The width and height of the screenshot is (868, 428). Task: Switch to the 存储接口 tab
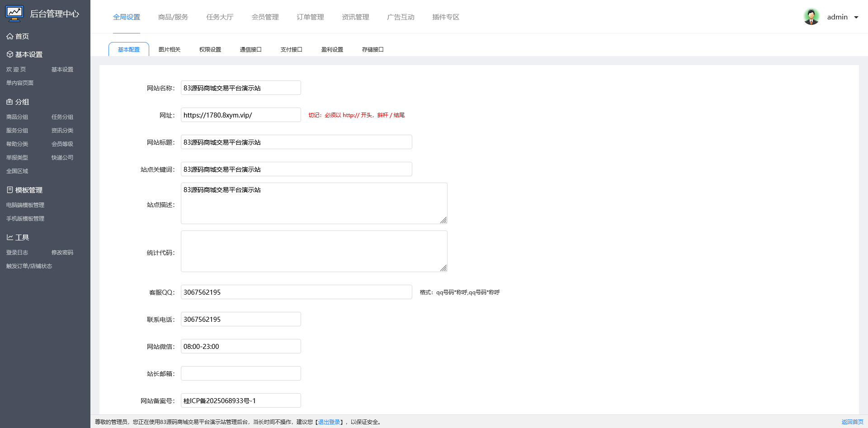[373, 49]
